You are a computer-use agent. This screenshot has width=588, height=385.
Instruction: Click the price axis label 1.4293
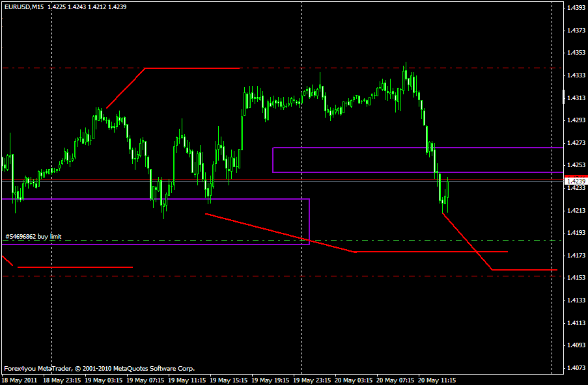[576, 120]
